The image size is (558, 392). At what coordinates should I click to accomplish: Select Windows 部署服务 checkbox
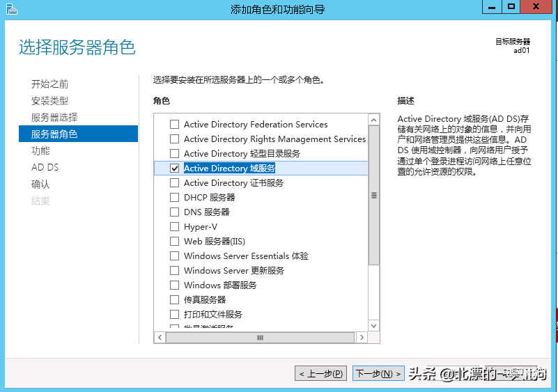(x=174, y=285)
